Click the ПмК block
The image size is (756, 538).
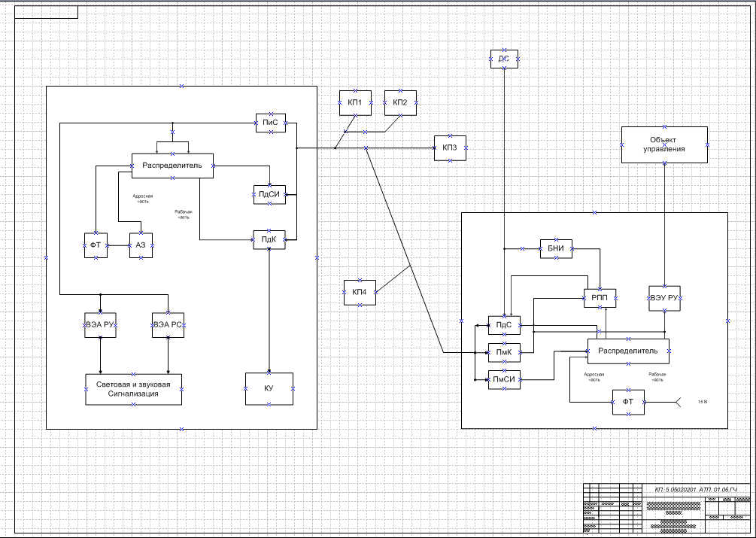[504, 353]
